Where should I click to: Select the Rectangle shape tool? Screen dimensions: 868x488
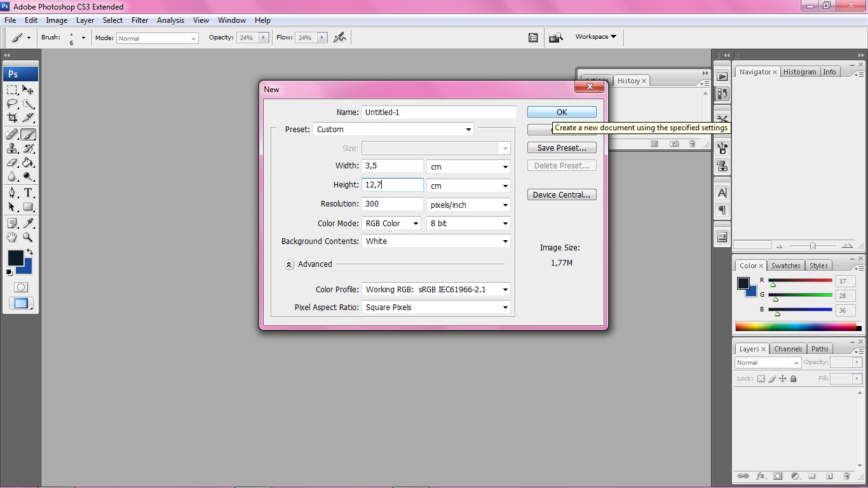click(x=28, y=207)
